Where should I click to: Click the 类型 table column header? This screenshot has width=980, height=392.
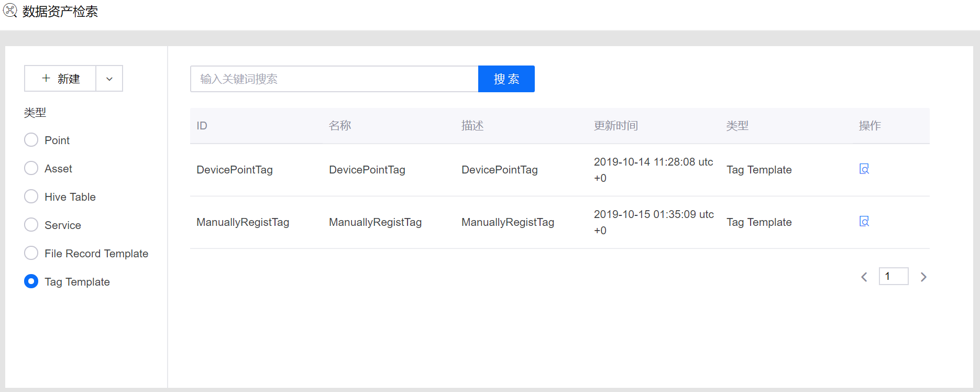click(737, 126)
